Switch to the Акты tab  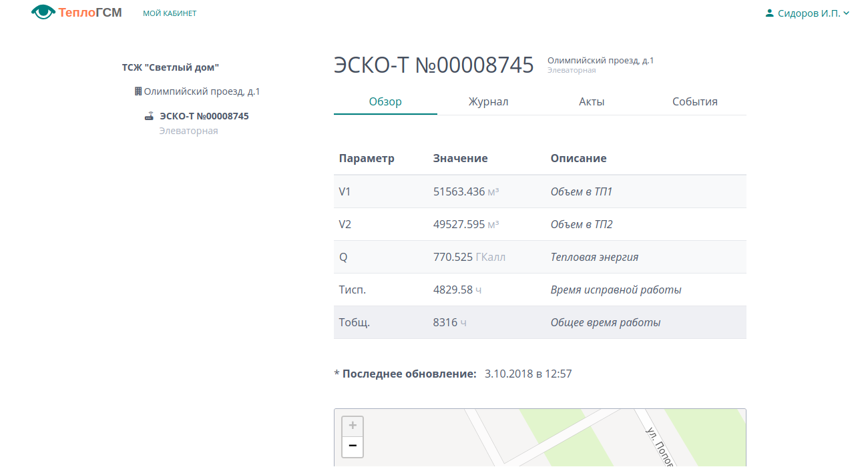point(592,102)
